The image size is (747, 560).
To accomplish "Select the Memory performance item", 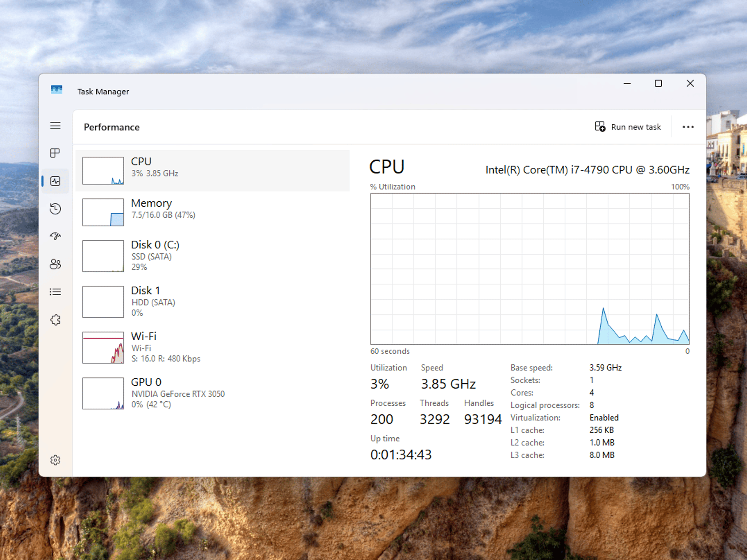I will pos(212,212).
